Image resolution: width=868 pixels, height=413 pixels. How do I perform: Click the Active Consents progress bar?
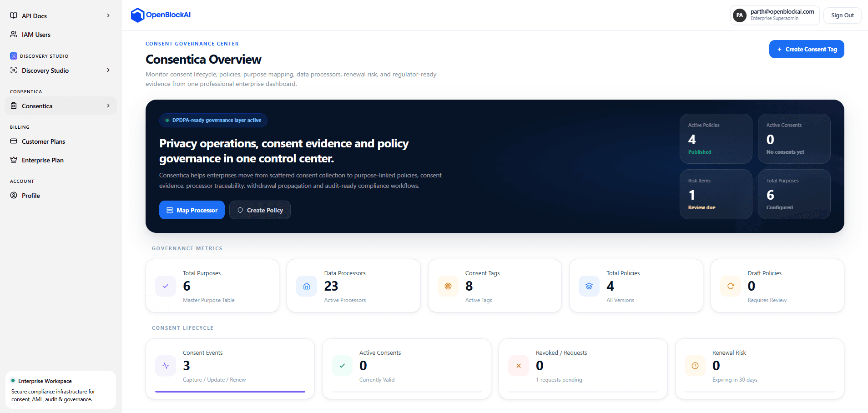407,392
